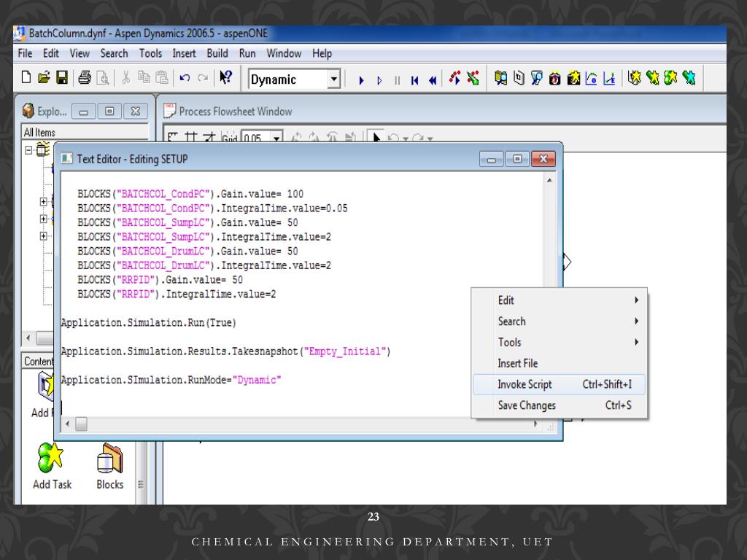This screenshot has width=747, height=560.
Task: Click the blue plot-curve toolbar icon
Action: (x=591, y=77)
